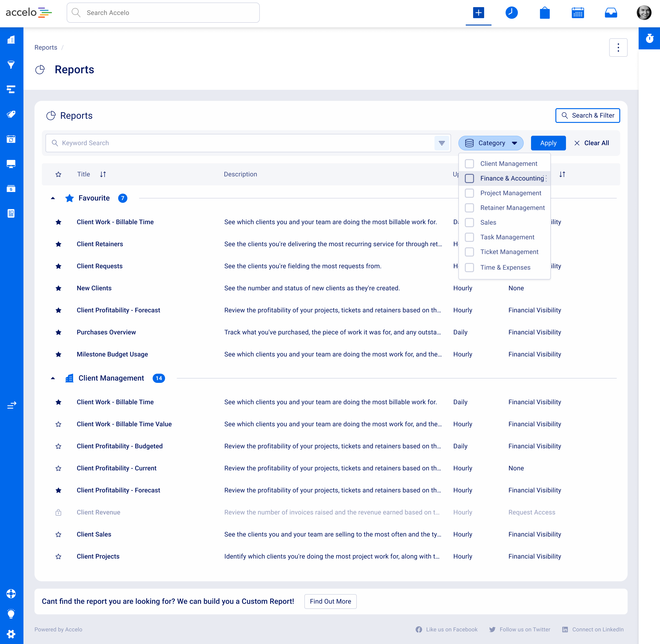Open the three-dot page options menu
This screenshot has width=660, height=644.
618,48
